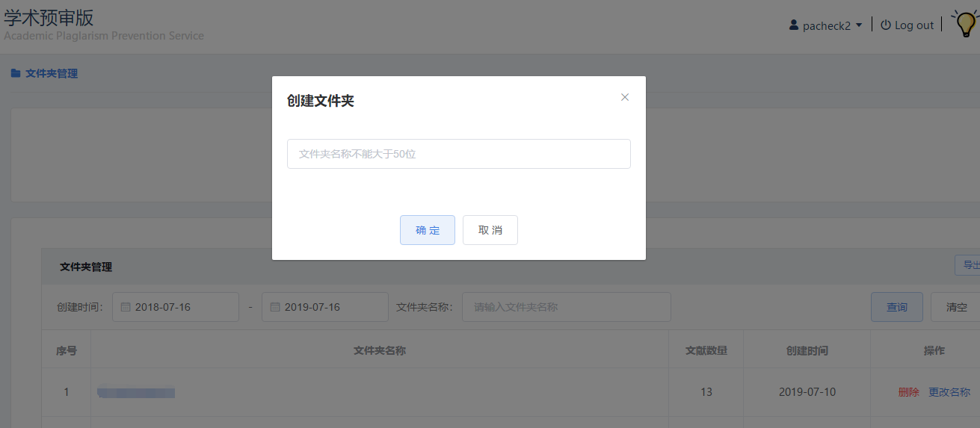Screen dimensions: 980x428
Task: Click the 文献数量 column header
Action: pos(706,350)
